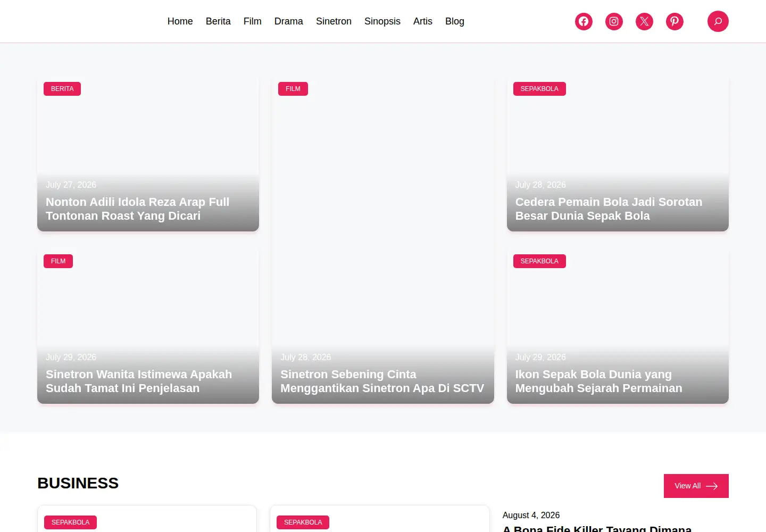The image size is (766, 532).
Task: Click the SEPAKBOLA tag on Cedera Pemain card
Action: pyautogui.click(x=539, y=89)
